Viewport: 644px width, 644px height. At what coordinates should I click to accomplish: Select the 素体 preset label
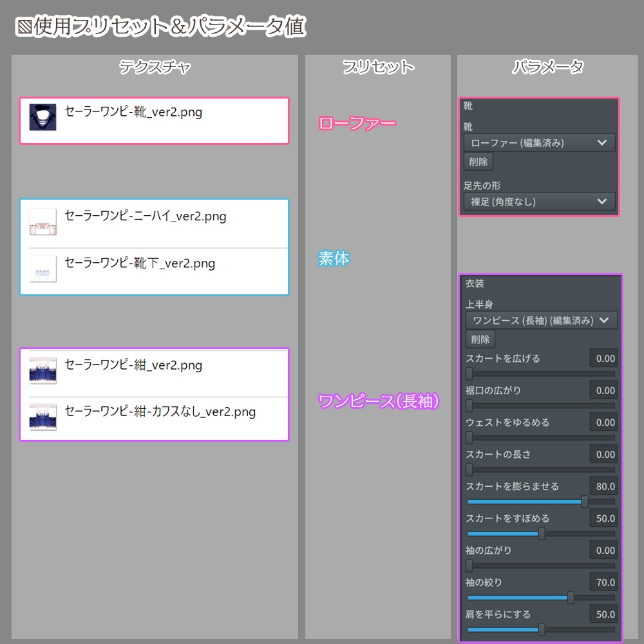[x=333, y=258]
